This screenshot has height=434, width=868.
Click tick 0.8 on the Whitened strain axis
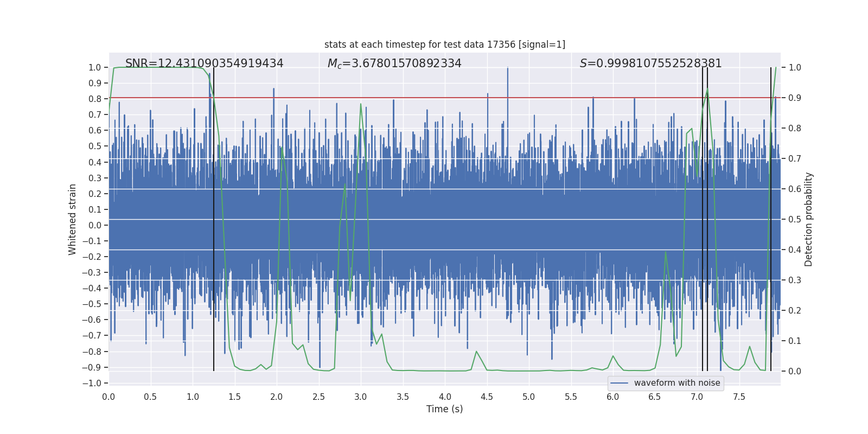click(x=95, y=99)
